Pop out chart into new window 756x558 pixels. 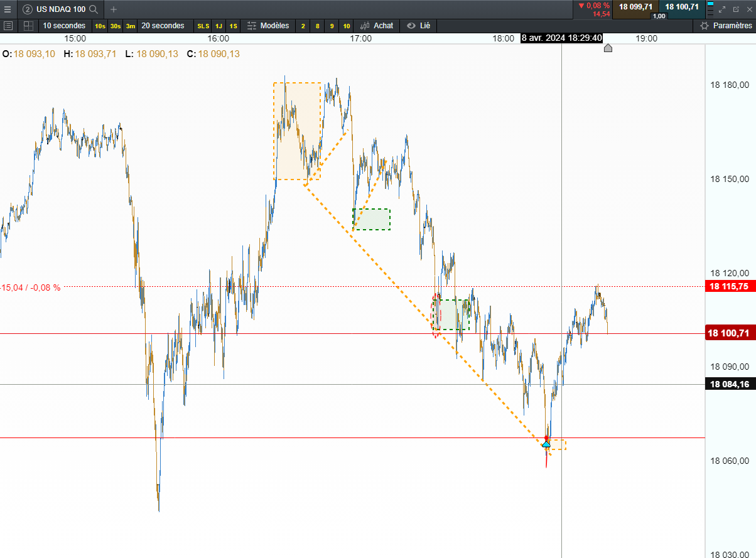[x=736, y=9]
